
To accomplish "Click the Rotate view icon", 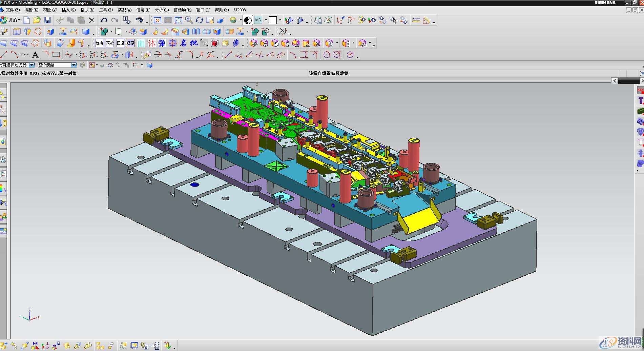I will (x=200, y=20).
